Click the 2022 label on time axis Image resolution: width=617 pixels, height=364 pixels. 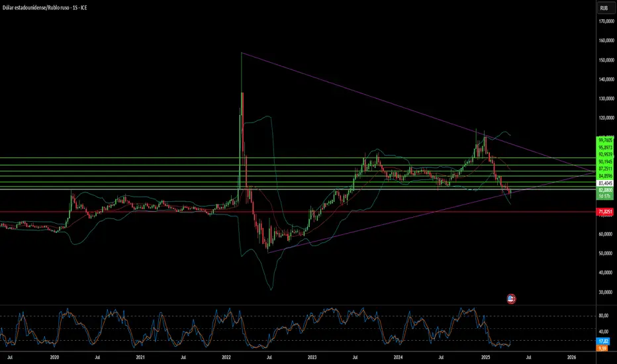[226, 357]
